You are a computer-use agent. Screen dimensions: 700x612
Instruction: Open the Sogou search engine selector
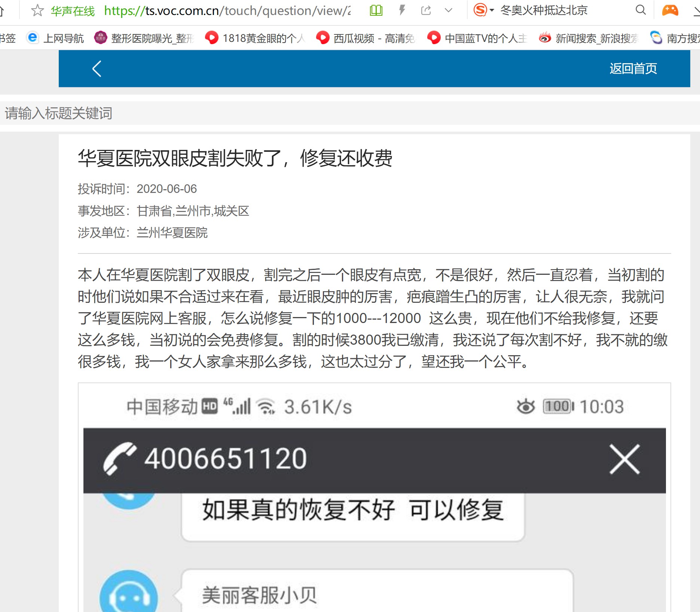484,10
